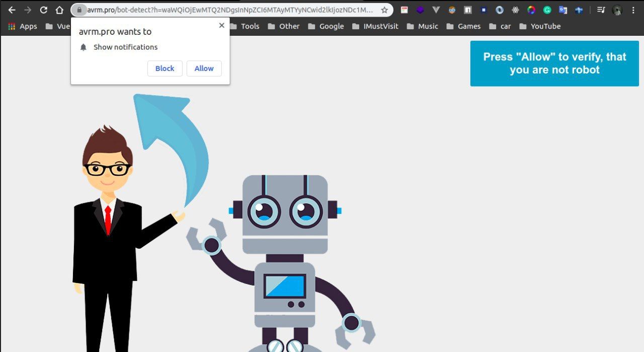Open the red calendar extension icon
The height and width of the screenshot is (352, 644).
pyautogui.click(x=404, y=10)
